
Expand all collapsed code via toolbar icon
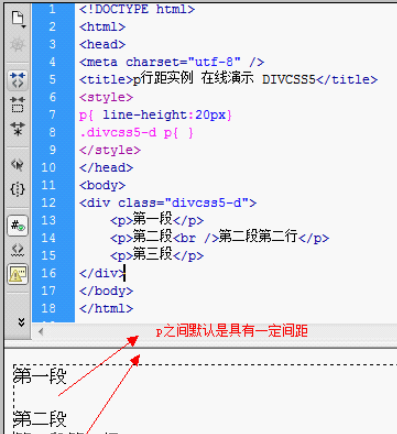click(18, 128)
